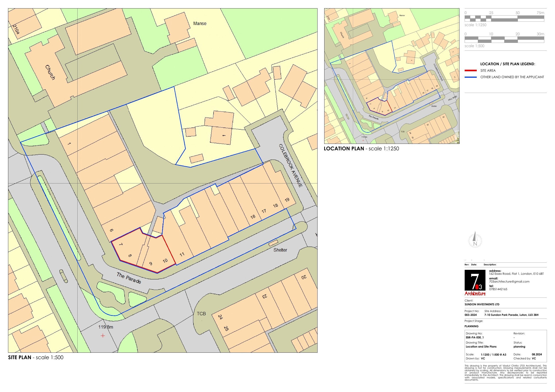Click the drawing number EBR-PA-E00_1
The image size is (555, 392).
click(475, 337)
